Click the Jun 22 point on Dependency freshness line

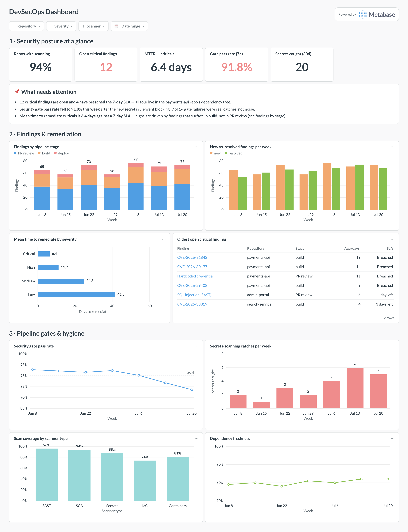pos(282,486)
